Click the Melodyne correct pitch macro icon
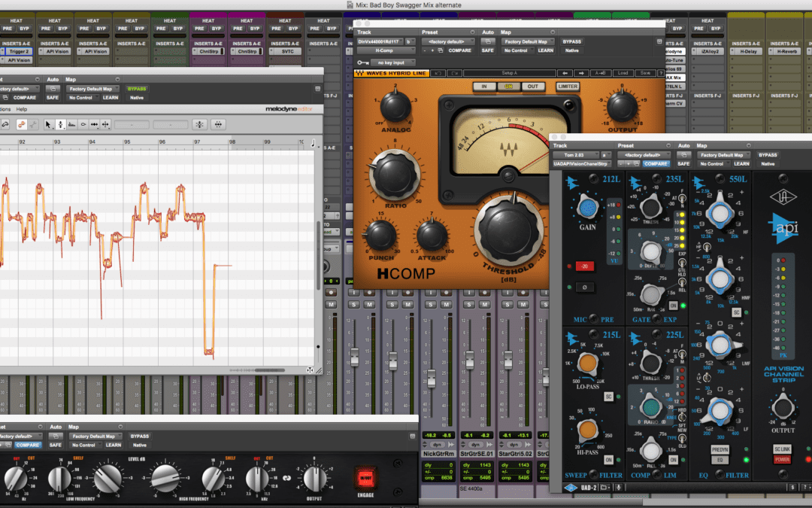Screen dimensions: 812x508 199,124
